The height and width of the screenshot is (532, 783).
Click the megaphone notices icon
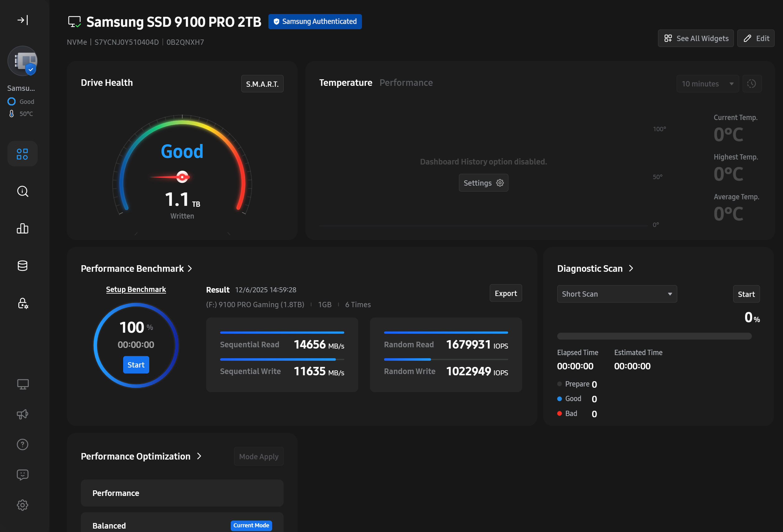point(23,414)
